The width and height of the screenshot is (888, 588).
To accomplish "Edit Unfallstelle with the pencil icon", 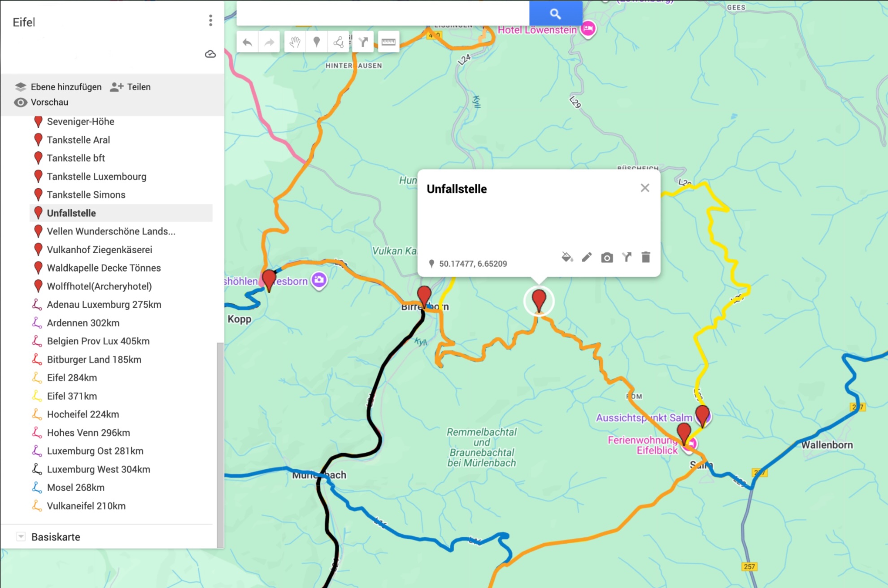I will (587, 257).
